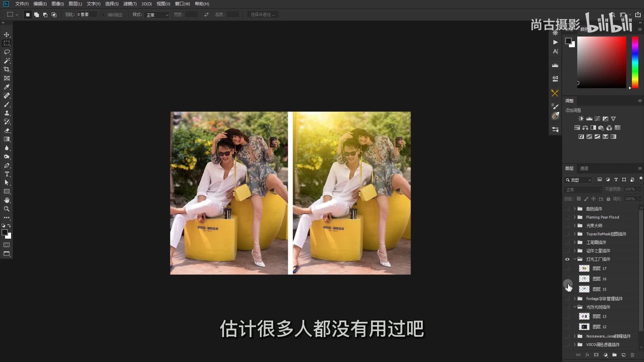The height and width of the screenshot is (362, 644).
Task: Switch to the 通道 tab
Action: click(584, 168)
